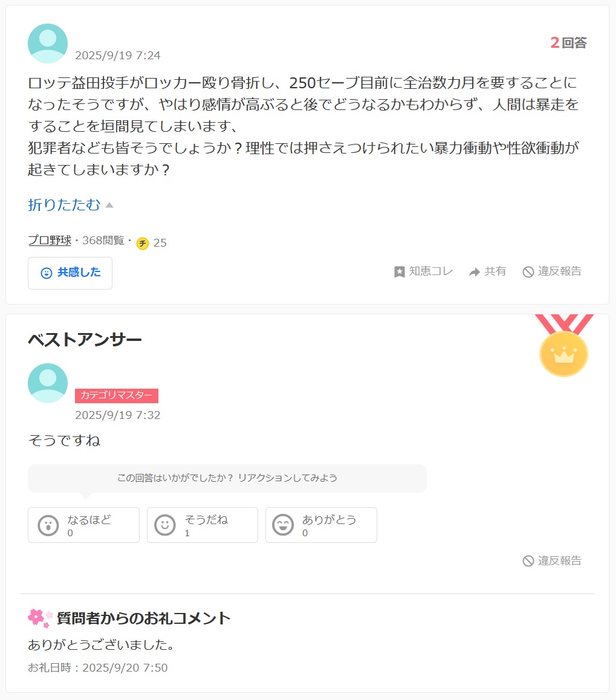Click the yellow chiebukuro coin icon
The width and height of the screenshot is (616, 700).
(143, 243)
